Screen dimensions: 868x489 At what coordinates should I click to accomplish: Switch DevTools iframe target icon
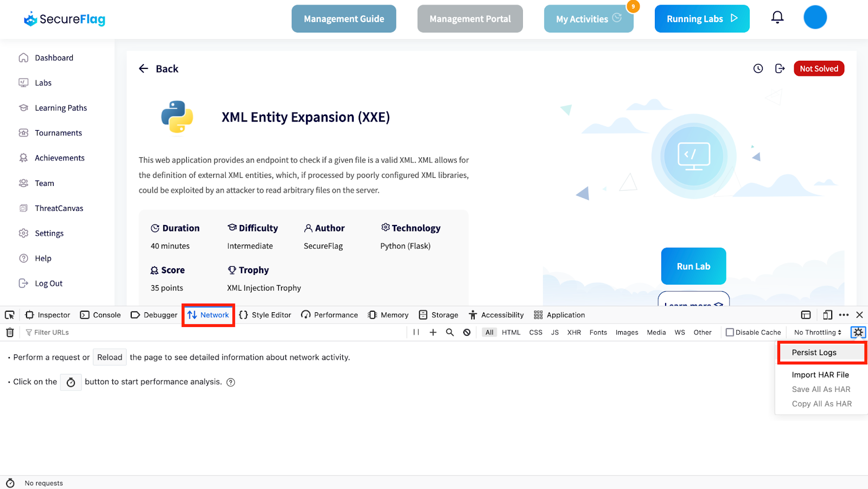click(x=806, y=315)
